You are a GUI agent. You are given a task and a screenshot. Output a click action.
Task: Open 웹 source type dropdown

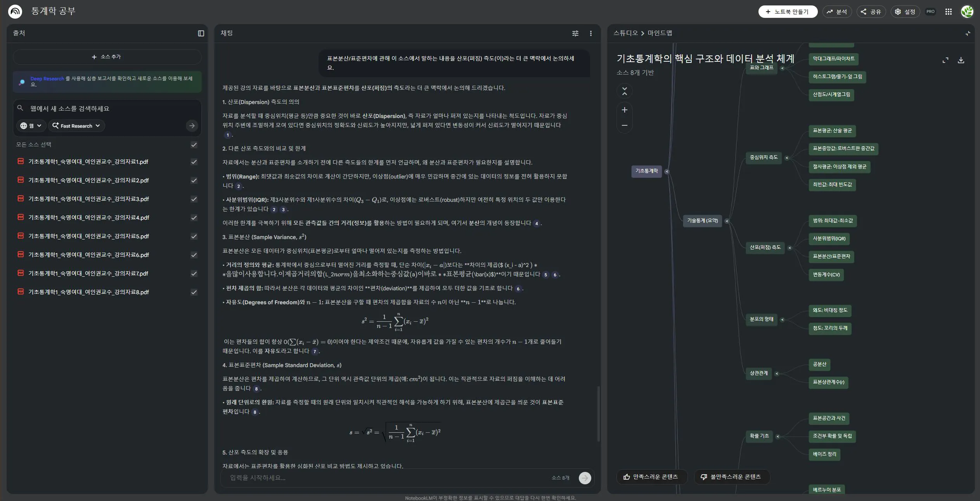pyautogui.click(x=31, y=126)
